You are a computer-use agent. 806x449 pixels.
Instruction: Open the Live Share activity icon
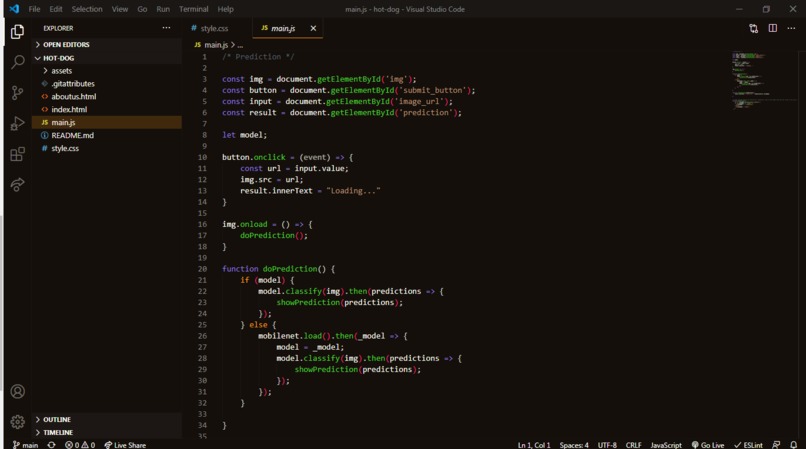click(x=17, y=185)
